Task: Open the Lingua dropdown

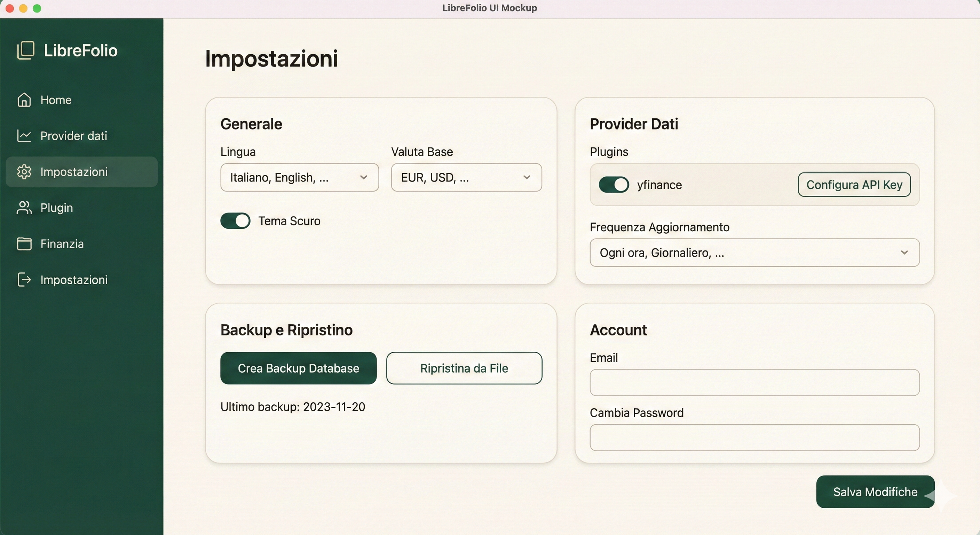Action: [x=299, y=177]
